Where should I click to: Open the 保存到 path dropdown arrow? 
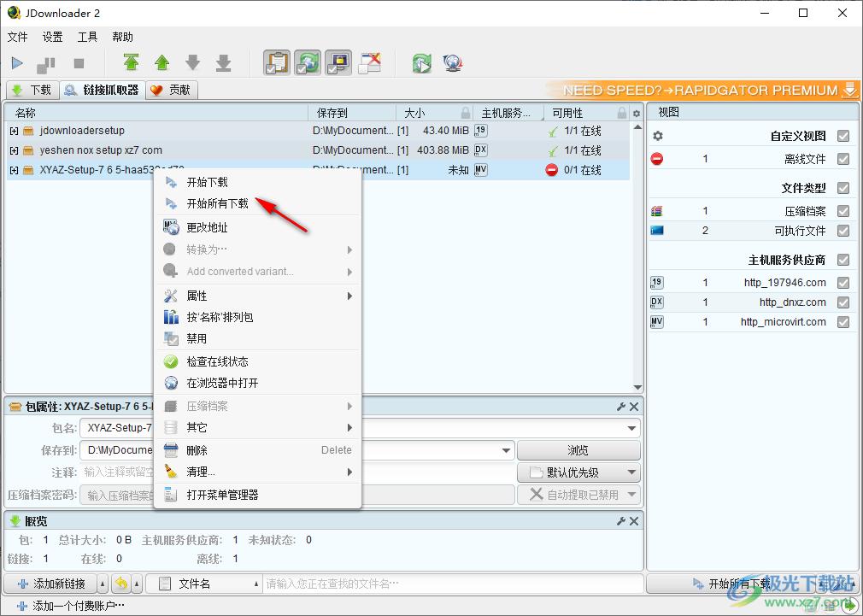[x=506, y=450]
